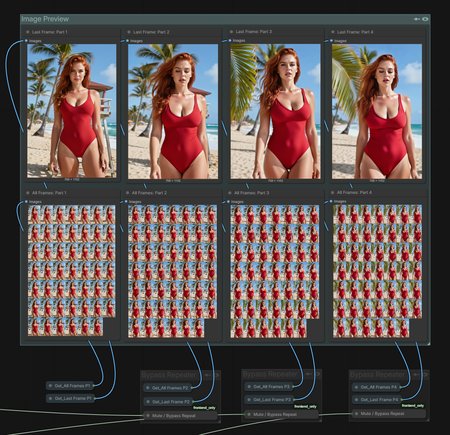Select the Get_Last Frame P4 node

coord(377,399)
